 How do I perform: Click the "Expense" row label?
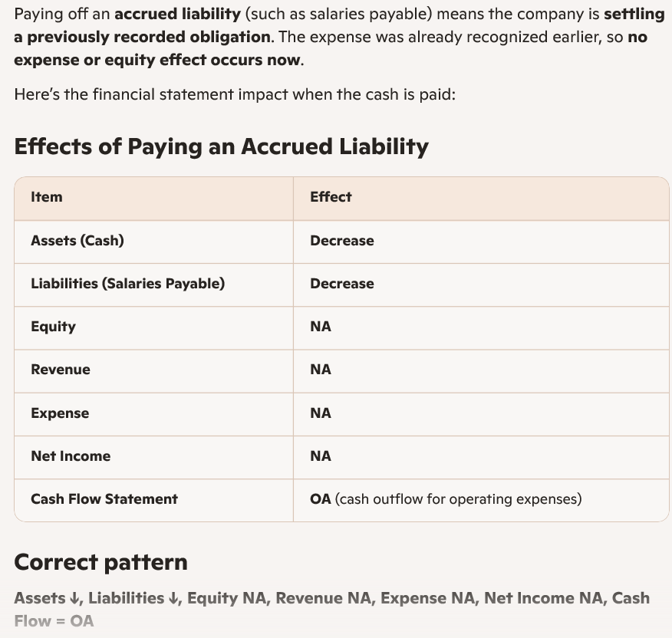click(x=60, y=413)
